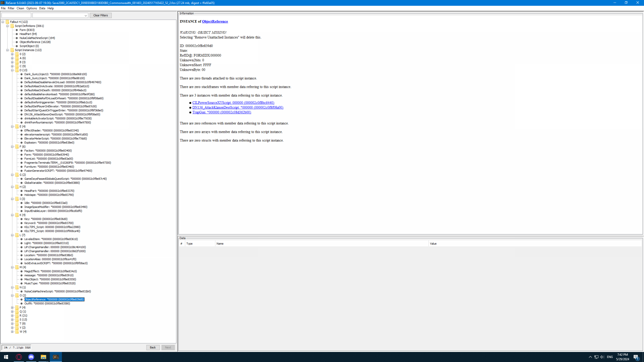Click the Fallout 4 root folder icon
The image size is (644, 362).
pyautogui.click(x=7, y=22)
